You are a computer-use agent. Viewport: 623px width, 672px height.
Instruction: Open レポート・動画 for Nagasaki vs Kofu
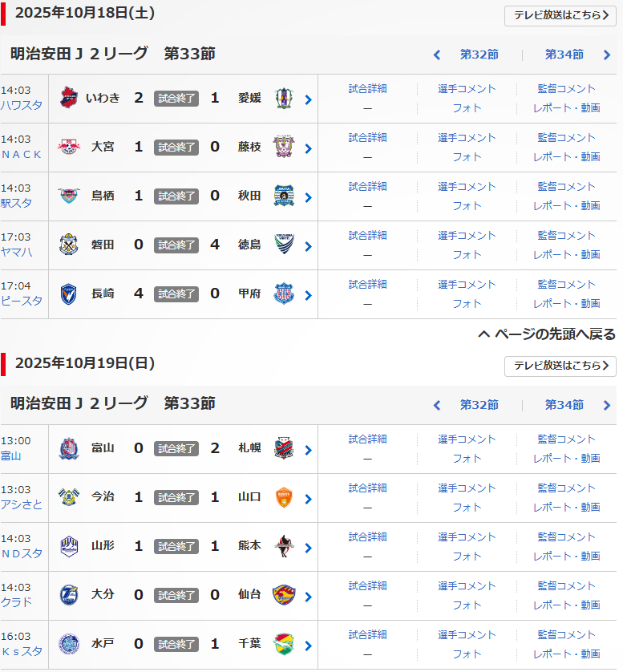click(567, 303)
